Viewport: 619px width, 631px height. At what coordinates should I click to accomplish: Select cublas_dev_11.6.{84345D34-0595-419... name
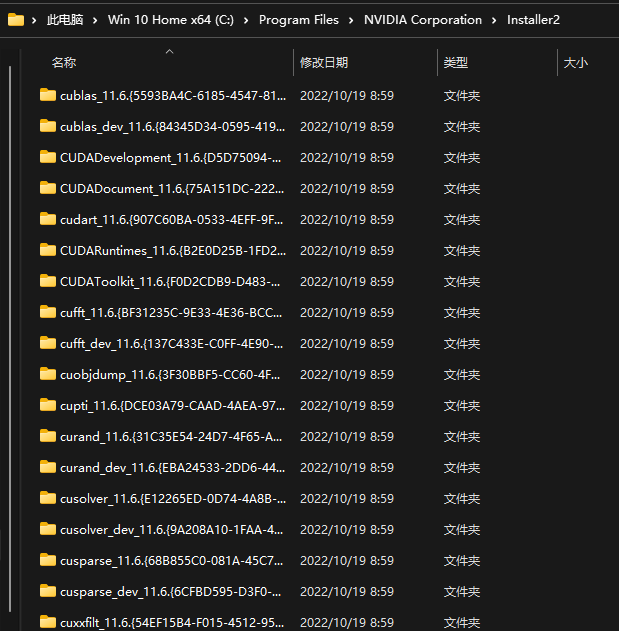pyautogui.click(x=172, y=127)
